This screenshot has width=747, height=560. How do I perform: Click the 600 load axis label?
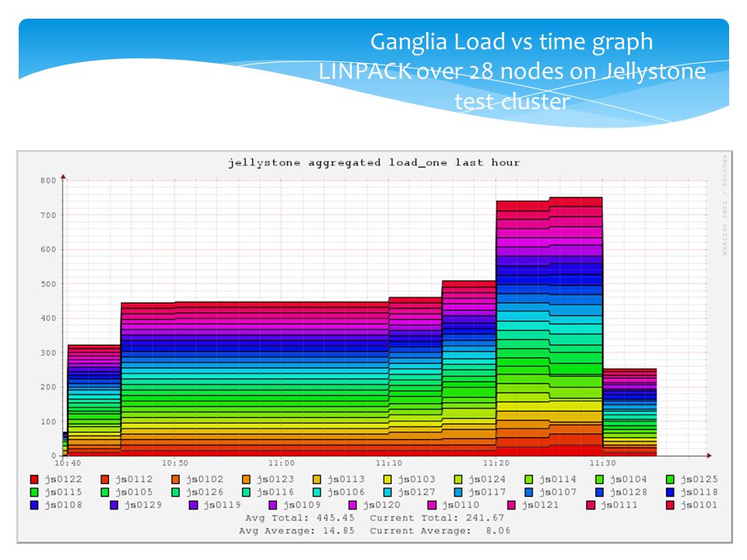tap(48, 250)
